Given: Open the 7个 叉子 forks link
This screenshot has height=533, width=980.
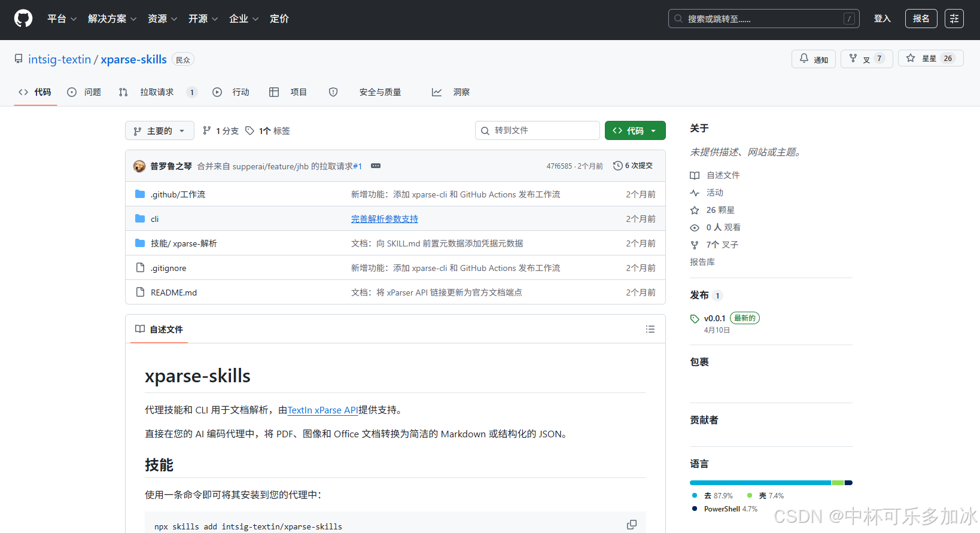Looking at the screenshot, I should [714, 245].
